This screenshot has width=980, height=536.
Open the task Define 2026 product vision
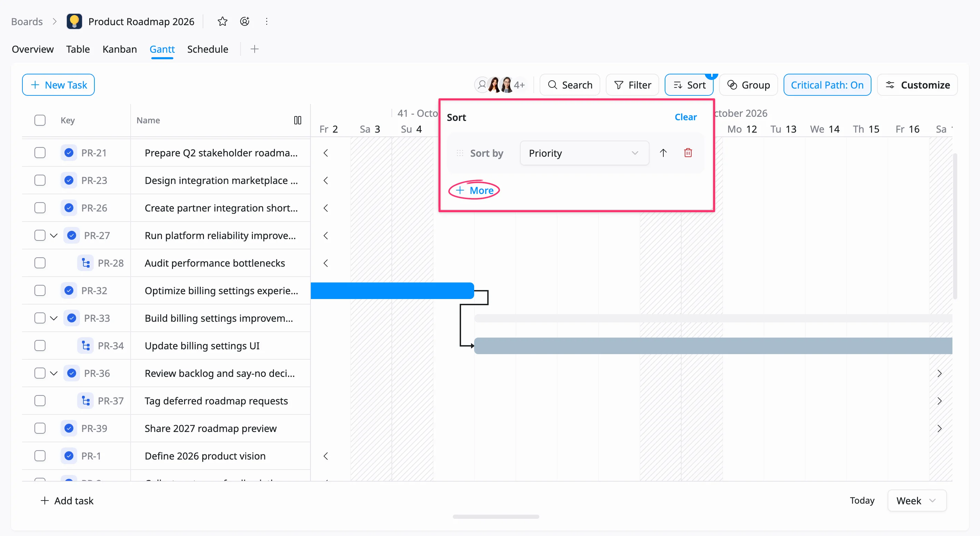click(205, 456)
